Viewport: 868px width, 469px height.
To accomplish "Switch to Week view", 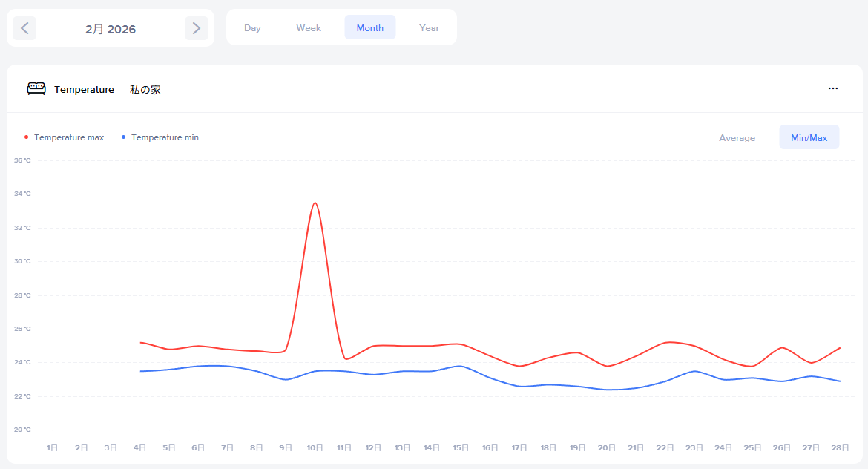I will (x=309, y=28).
